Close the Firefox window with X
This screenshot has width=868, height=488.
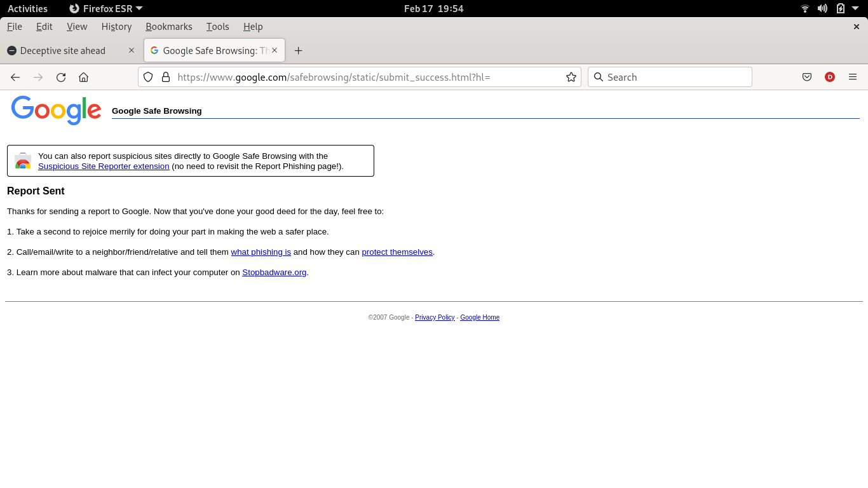pos(856,27)
